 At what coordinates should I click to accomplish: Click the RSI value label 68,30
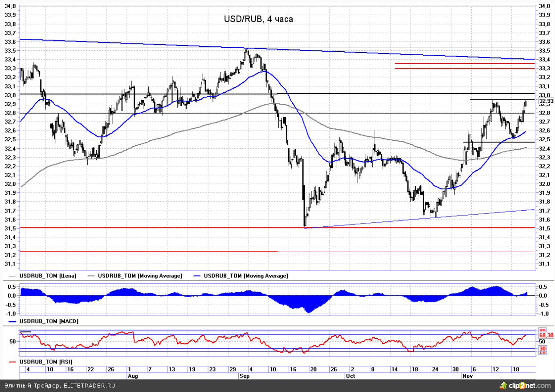coord(546,335)
